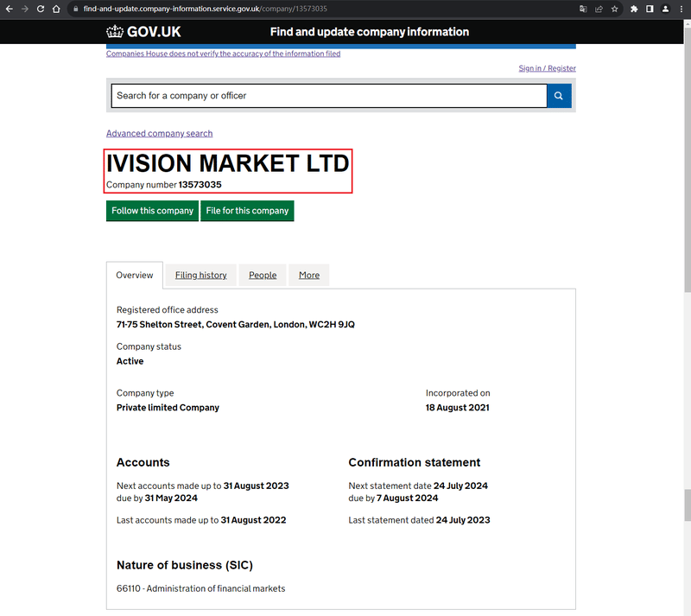Click Follow this company button
Viewport: 691px width, 616px height.
coord(153,211)
